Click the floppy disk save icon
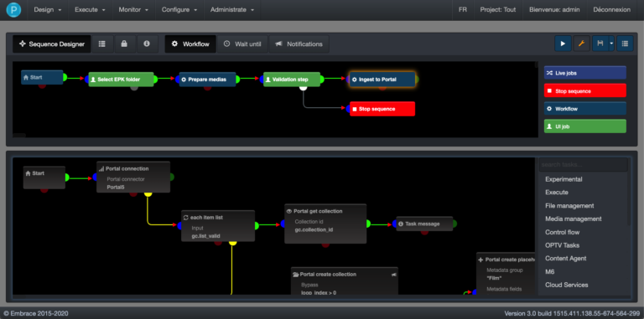This screenshot has height=319, width=644. (600, 44)
